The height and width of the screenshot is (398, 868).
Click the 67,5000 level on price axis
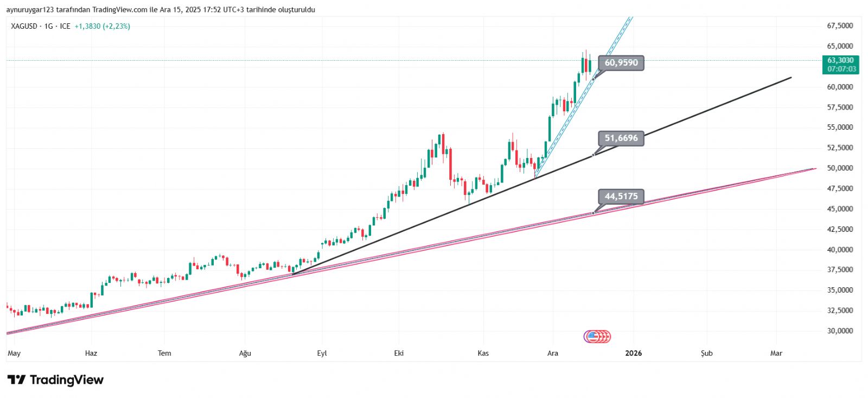(x=840, y=26)
